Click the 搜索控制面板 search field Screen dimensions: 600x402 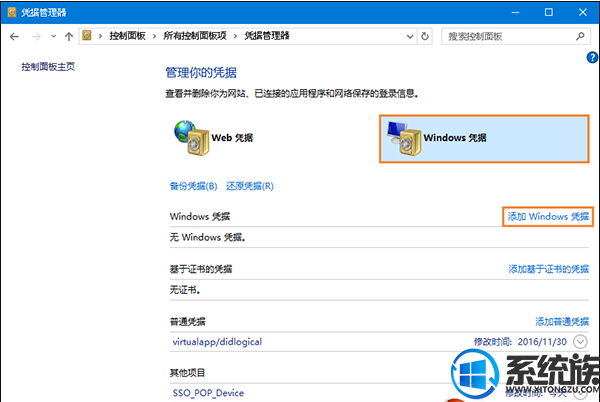tap(516, 36)
